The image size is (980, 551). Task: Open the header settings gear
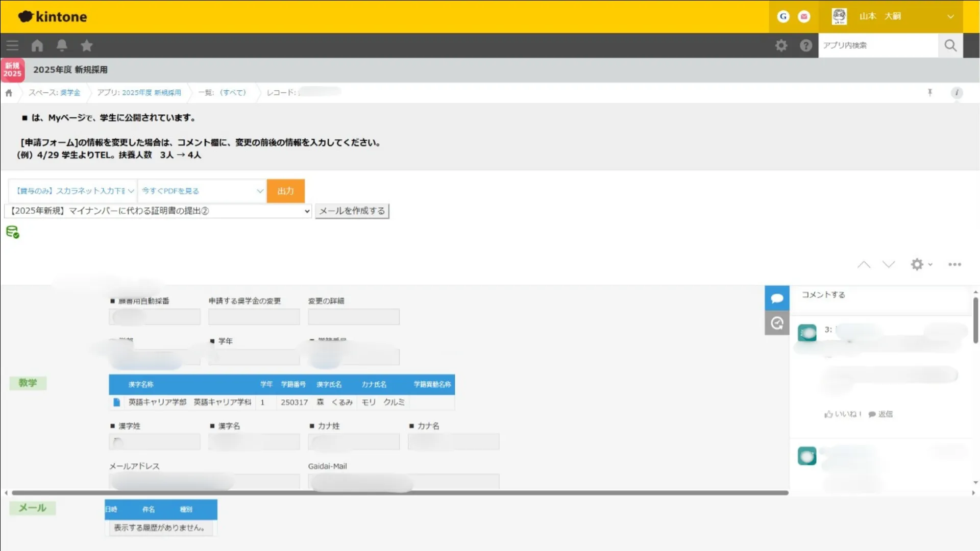coord(781,45)
